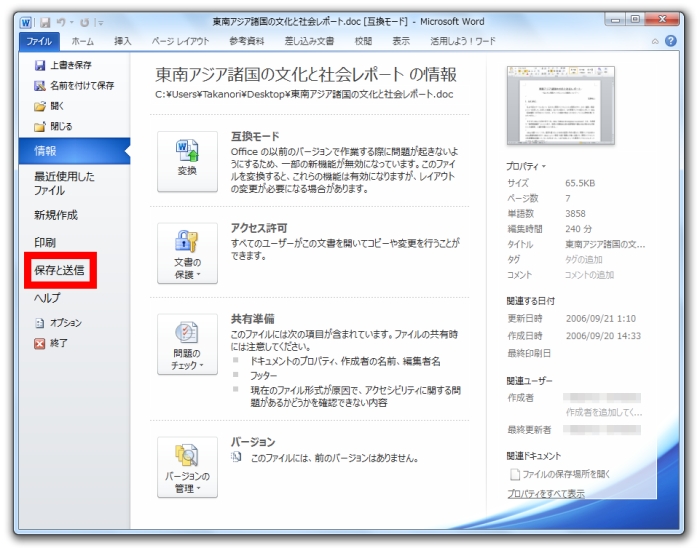The image size is (700, 548).
Task: Click the page count value 7
Action: (567, 198)
